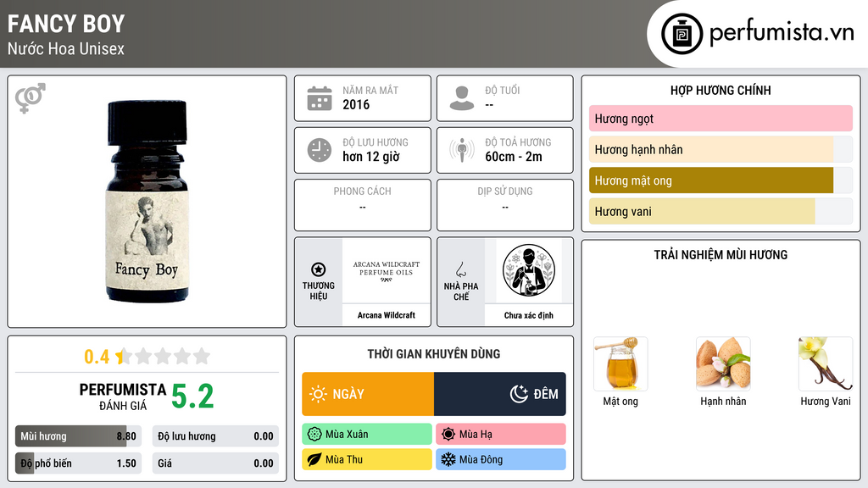Image resolution: width=868 pixels, height=488 pixels.
Task: Click the pink Hương ngọt accord bar
Action: coord(721,119)
